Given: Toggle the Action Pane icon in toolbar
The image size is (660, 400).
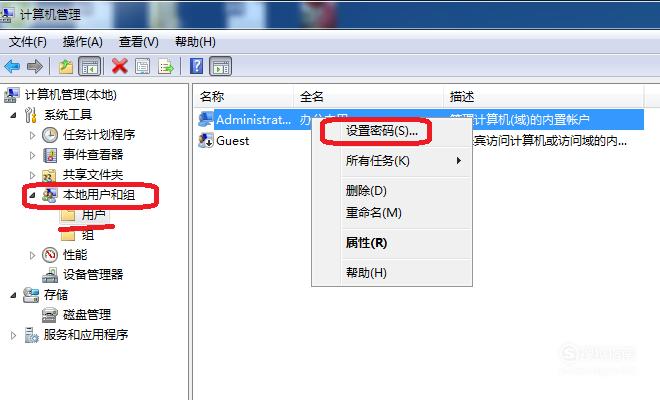Looking at the screenshot, I should (x=221, y=66).
